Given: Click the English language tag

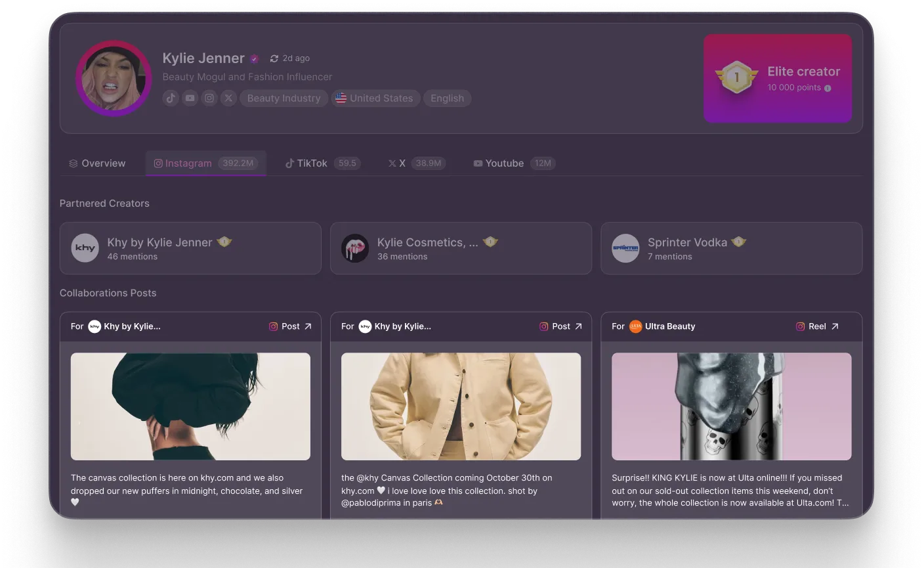Looking at the screenshot, I should point(447,98).
